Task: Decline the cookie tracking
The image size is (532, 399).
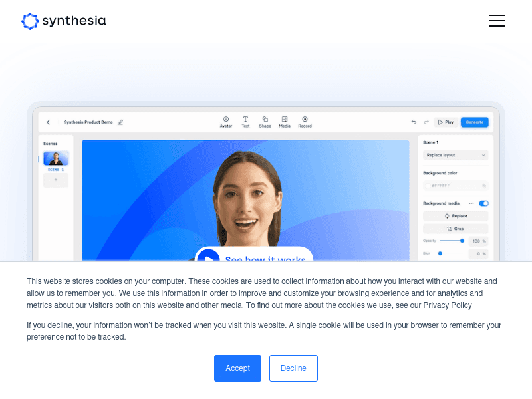Action: point(293,368)
